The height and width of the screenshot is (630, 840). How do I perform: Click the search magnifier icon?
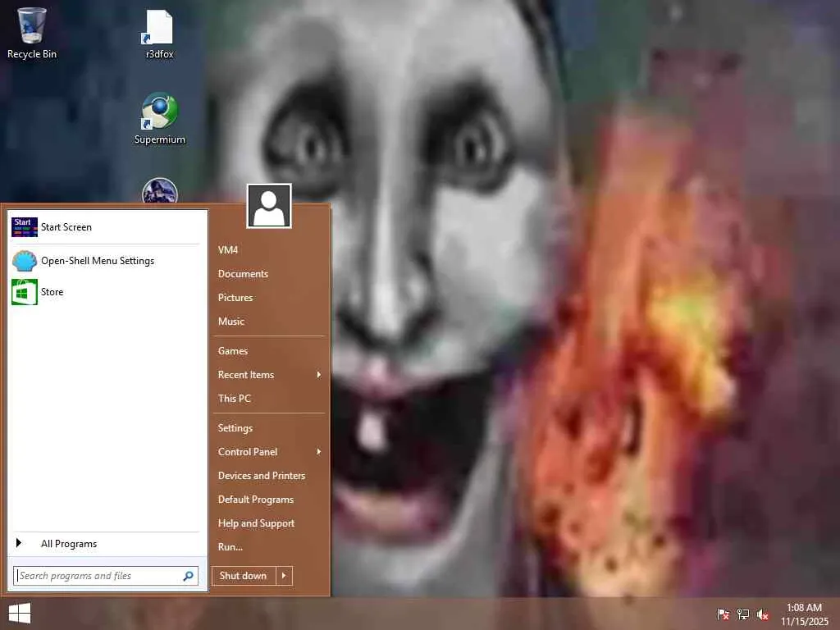pyautogui.click(x=188, y=576)
